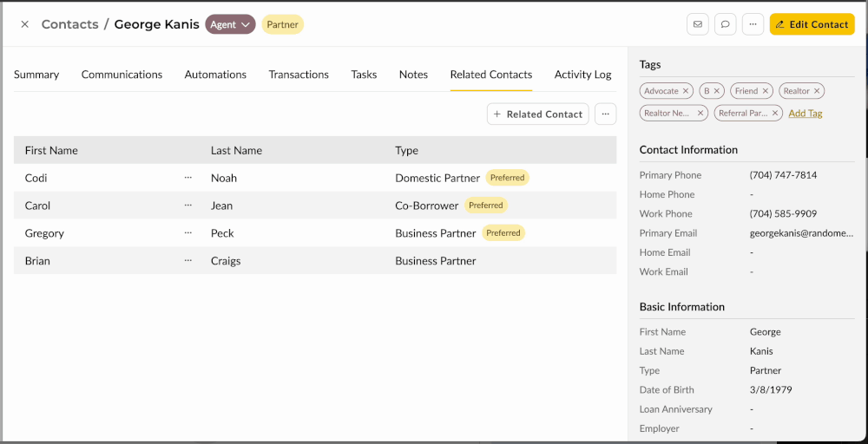Click the email envelope icon

pos(697,24)
